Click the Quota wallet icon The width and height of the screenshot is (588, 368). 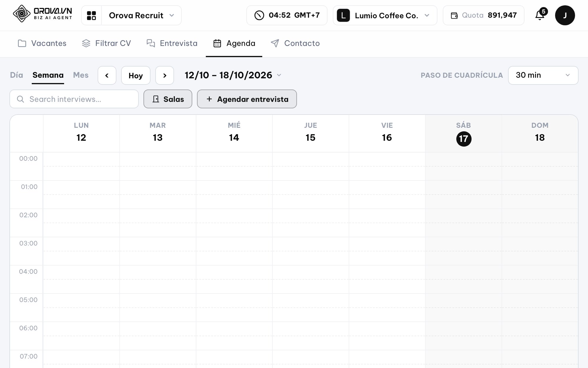(454, 16)
